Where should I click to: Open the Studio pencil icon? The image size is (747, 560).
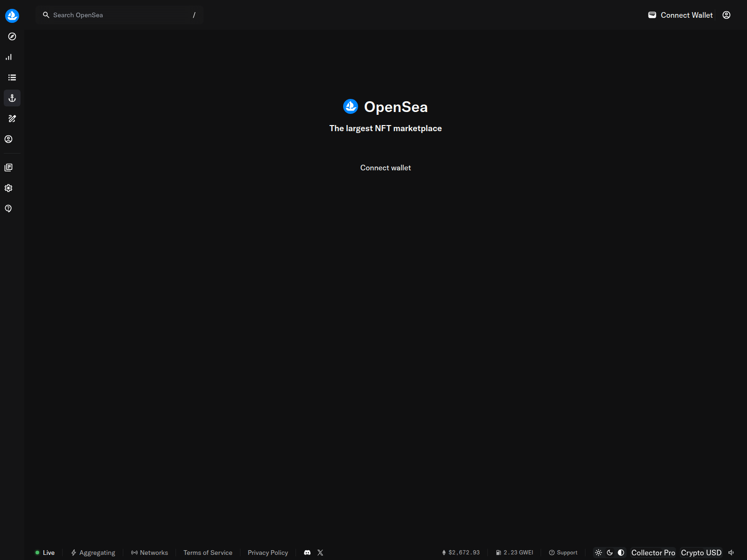coord(12,119)
